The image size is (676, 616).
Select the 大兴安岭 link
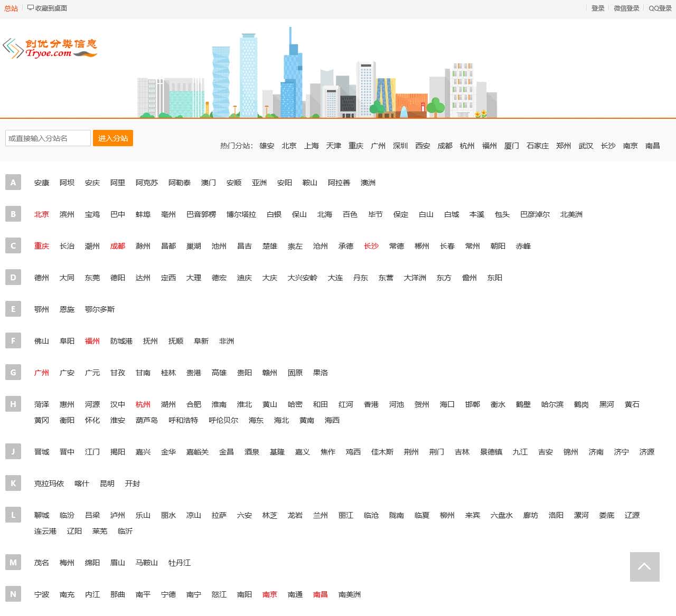point(303,278)
